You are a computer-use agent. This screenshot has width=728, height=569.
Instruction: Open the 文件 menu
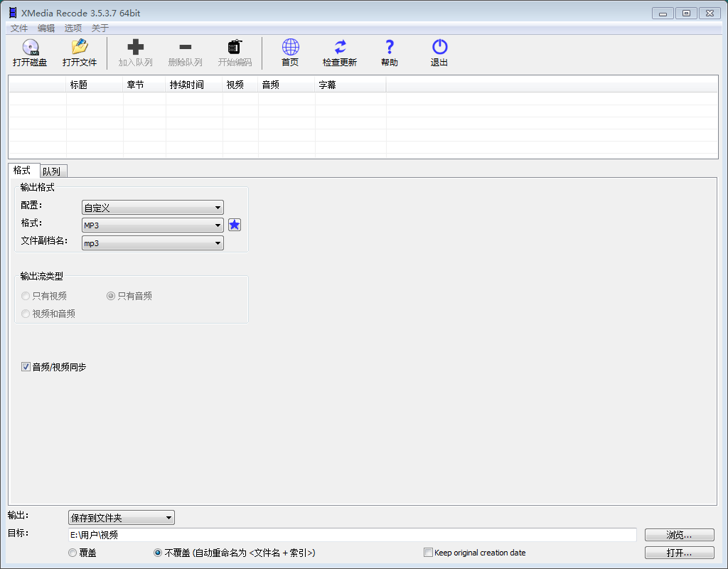point(19,28)
